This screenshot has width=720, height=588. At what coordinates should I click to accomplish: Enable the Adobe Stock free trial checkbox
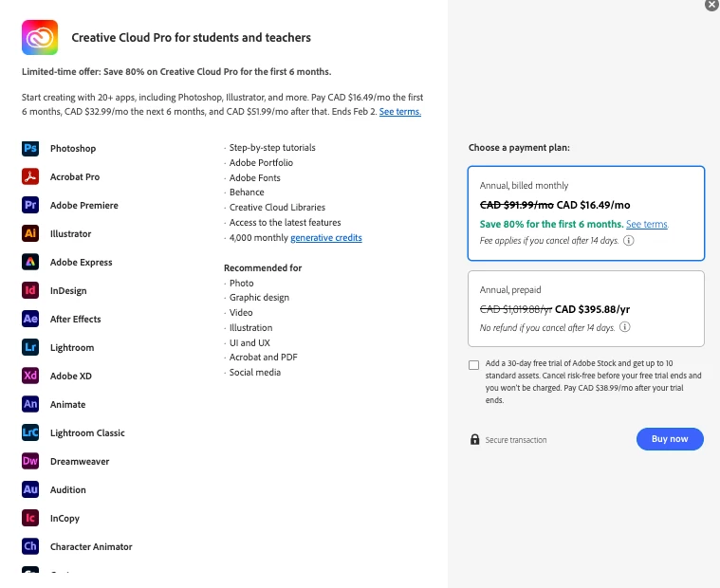pos(474,365)
